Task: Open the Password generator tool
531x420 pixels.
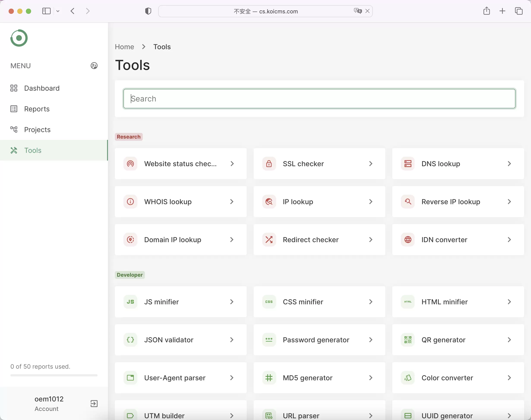Action: click(x=319, y=339)
